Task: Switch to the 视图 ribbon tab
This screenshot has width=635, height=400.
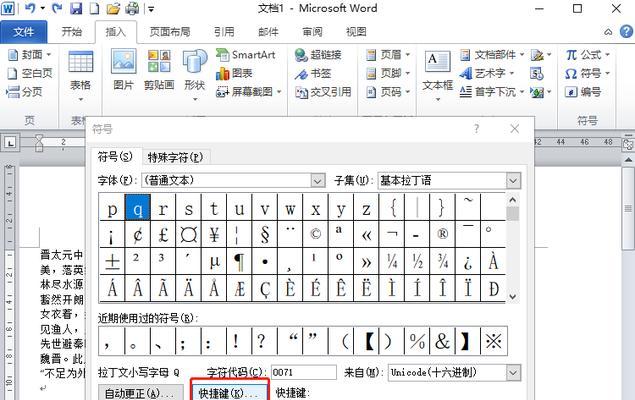Action: click(356, 32)
